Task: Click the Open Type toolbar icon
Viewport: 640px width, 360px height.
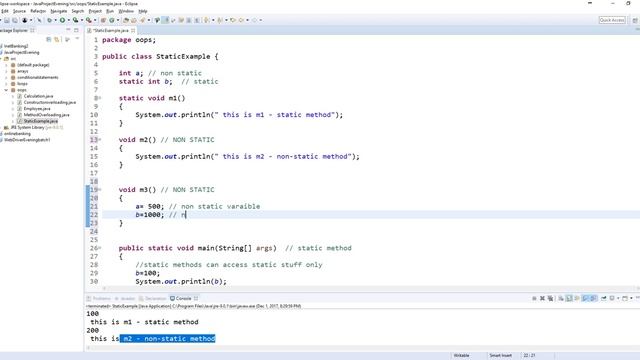Action: [x=126, y=20]
